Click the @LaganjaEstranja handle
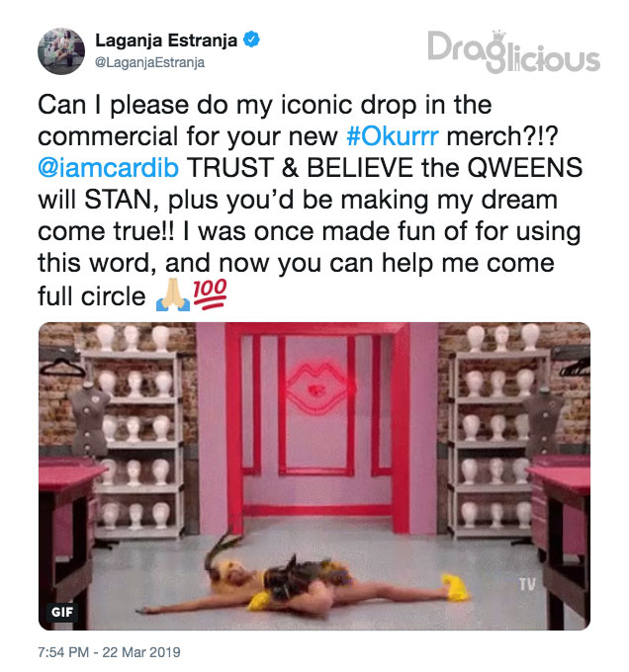 pyautogui.click(x=149, y=62)
